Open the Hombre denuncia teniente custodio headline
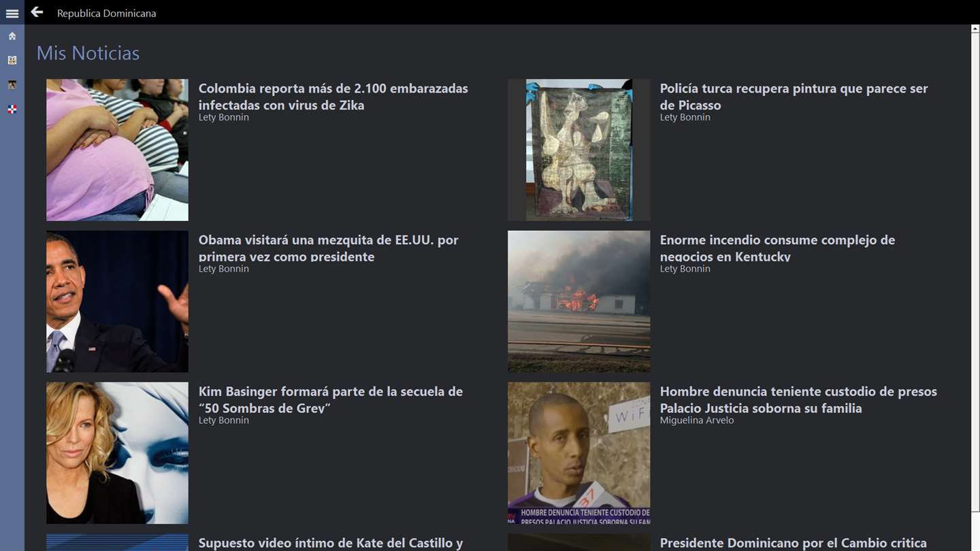Screen dimensions: 980x551 pyautogui.click(x=798, y=400)
